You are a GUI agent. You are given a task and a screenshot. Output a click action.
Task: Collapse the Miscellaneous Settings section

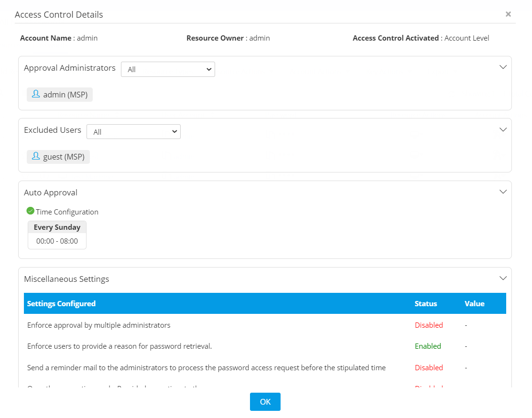point(503,278)
